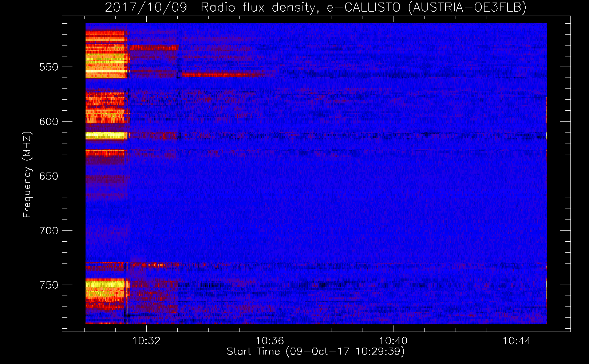This screenshot has height=364, width=589.
Task: Select the 650 frequency tick label
Action: (x=49, y=176)
